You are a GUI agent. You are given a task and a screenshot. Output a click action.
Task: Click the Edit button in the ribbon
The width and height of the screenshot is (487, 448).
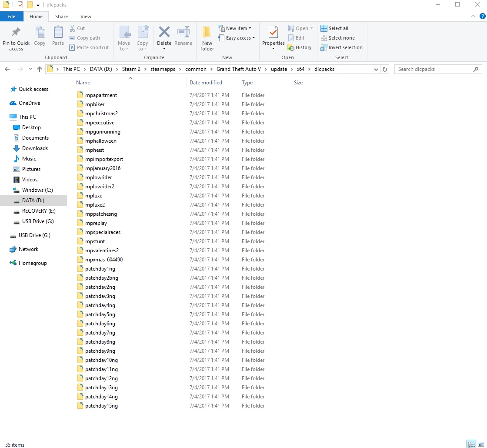click(296, 38)
